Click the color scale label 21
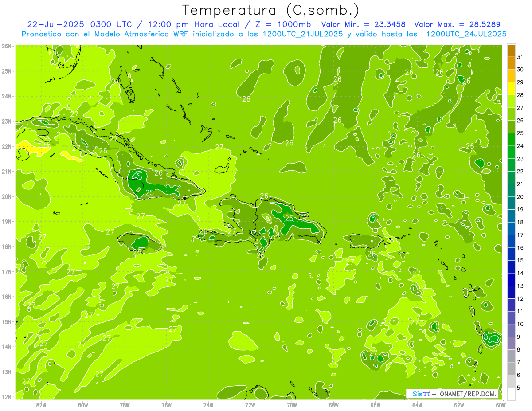 [x=520, y=184]
